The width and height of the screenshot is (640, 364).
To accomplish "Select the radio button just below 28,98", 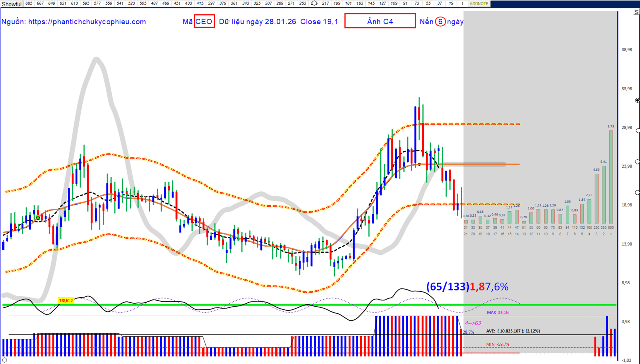I will point(638,131).
